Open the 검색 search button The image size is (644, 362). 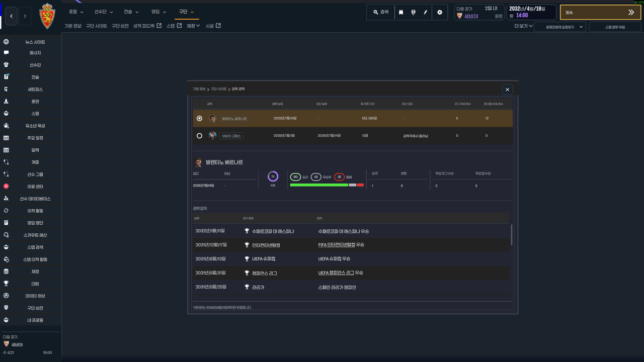click(381, 12)
